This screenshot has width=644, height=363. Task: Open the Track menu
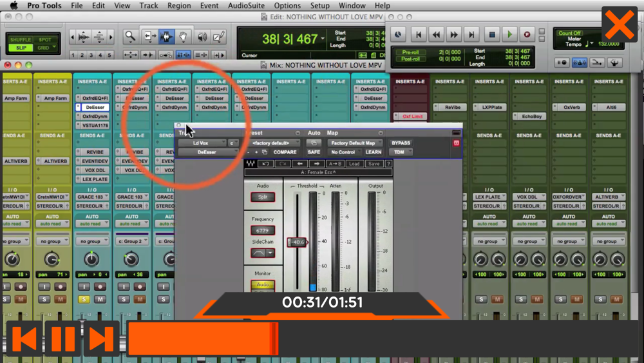tap(148, 5)
